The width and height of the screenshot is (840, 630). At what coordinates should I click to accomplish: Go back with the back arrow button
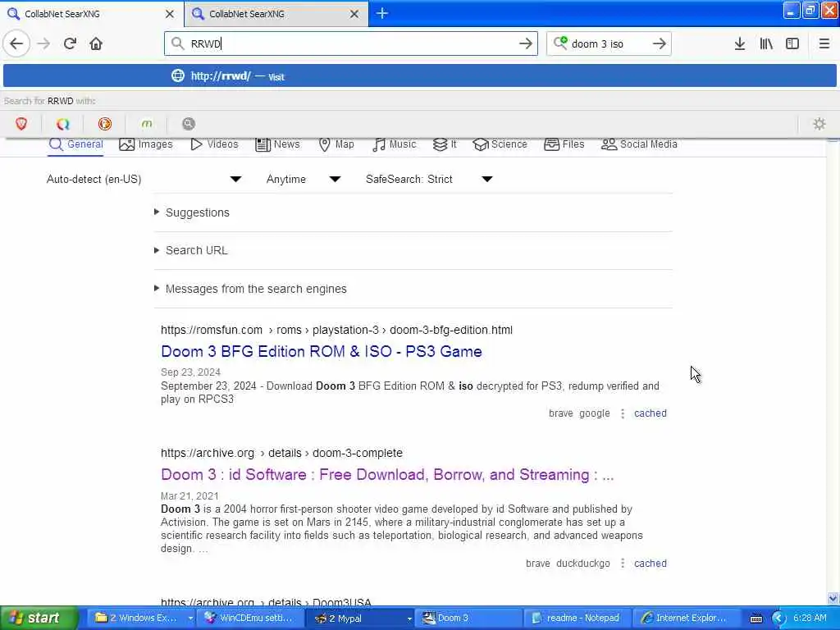coord(16,43)
